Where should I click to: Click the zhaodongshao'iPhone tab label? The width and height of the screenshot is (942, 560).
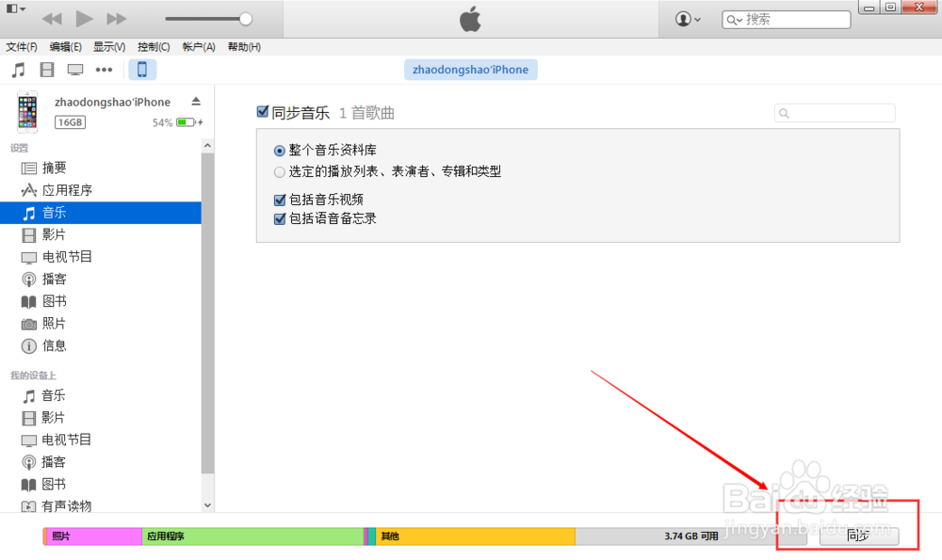coord(470,70)
